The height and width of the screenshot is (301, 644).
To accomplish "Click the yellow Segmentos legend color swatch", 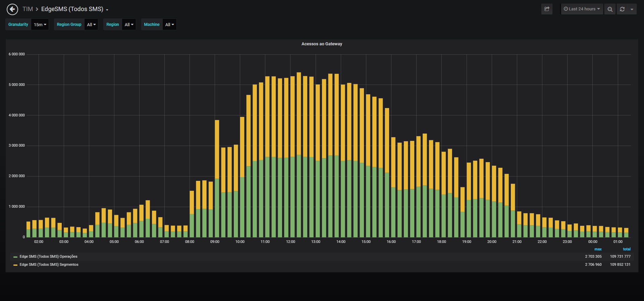I will [x=15, y=265].
